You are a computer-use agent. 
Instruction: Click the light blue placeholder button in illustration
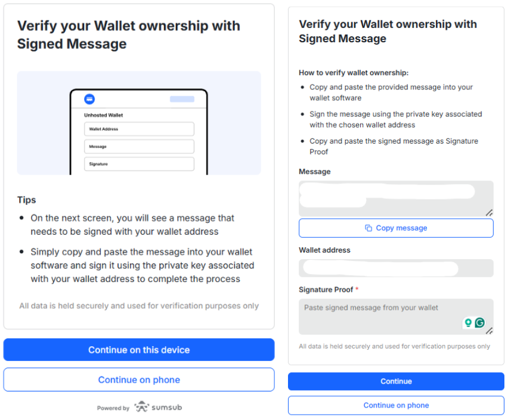point(182,99)
